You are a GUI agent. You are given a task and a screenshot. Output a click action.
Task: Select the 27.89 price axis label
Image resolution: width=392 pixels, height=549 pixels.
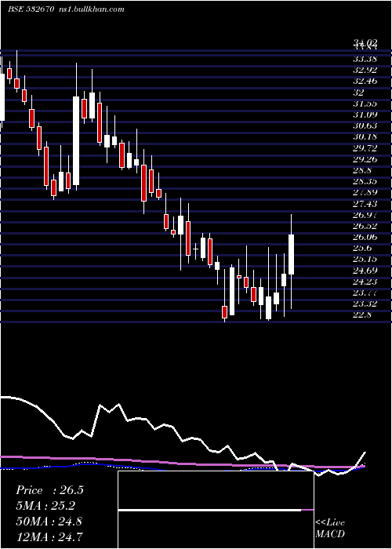[x=365, y=192]
